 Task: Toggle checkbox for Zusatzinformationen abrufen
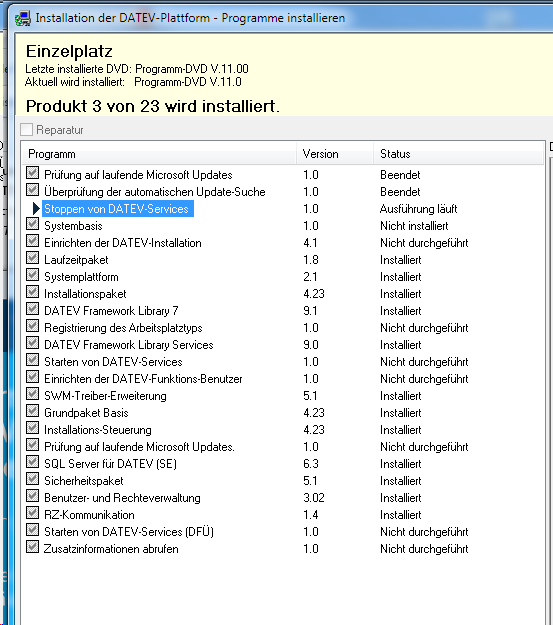[33, 547]
